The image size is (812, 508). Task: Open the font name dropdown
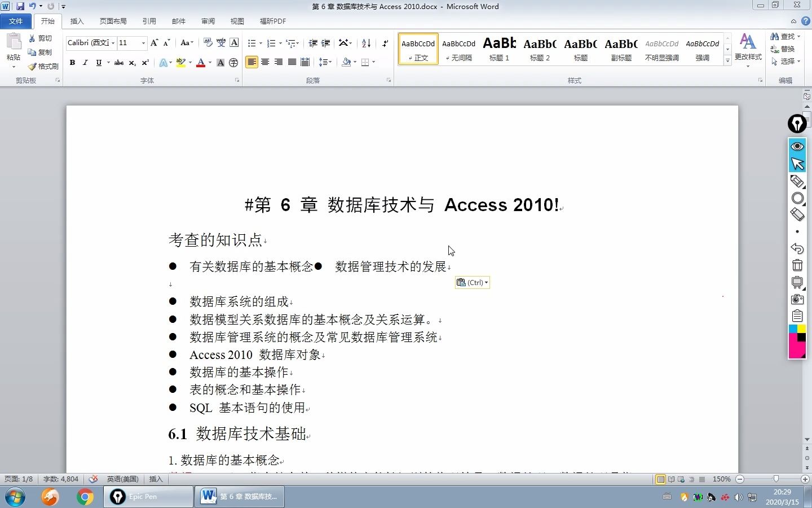tap(113, 43)
